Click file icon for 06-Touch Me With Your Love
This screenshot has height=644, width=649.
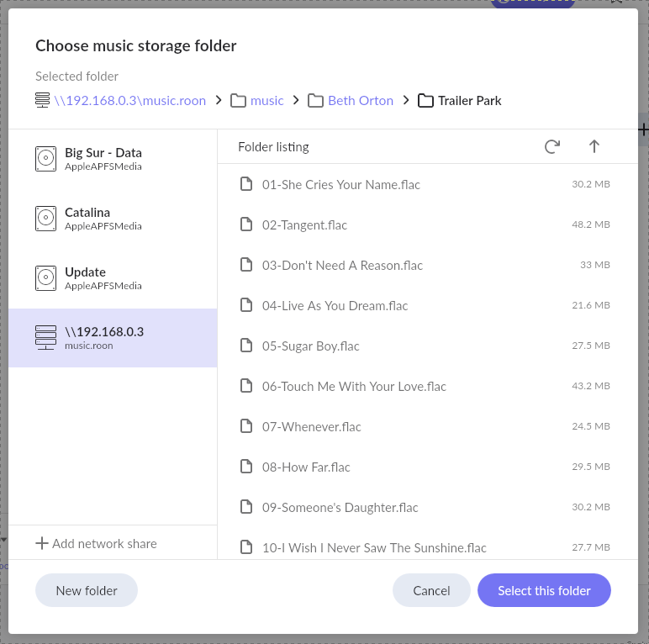pos(246,386)
